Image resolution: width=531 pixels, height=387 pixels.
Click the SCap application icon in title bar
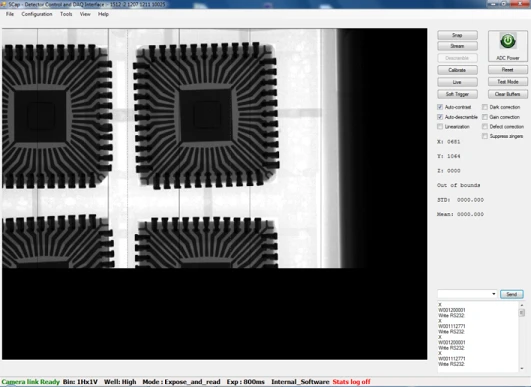point(3,4)
